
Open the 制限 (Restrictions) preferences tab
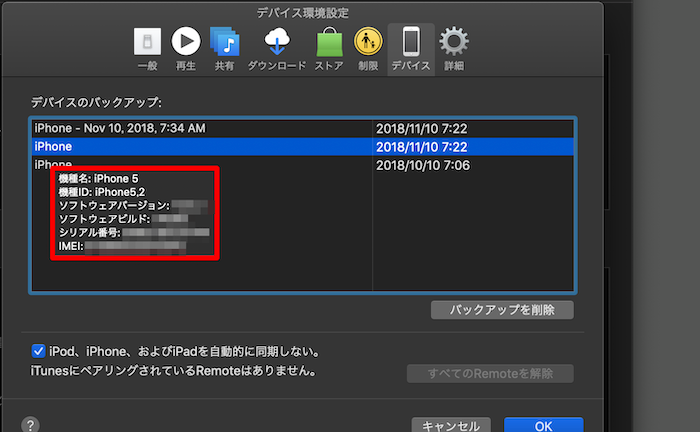point(368,49)
